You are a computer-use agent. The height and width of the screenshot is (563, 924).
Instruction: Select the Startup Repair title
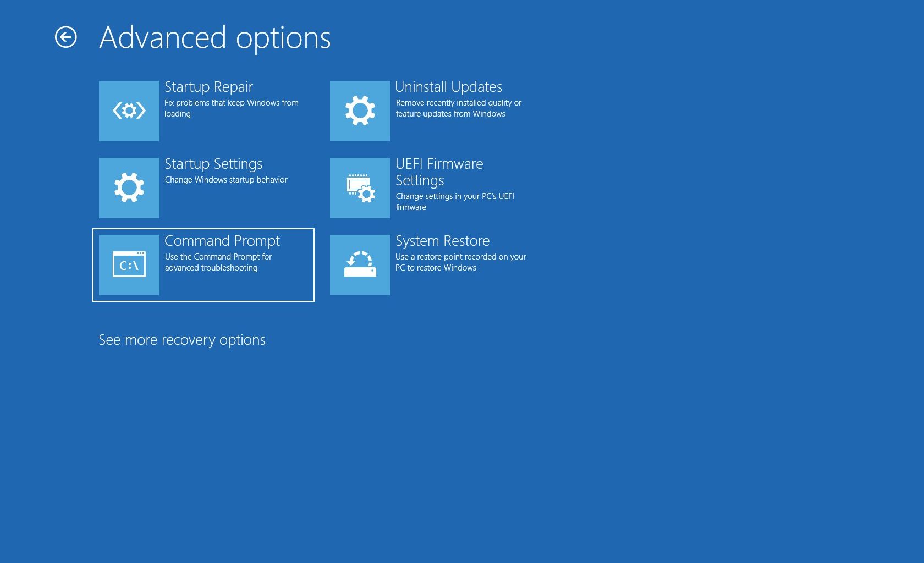[x=208, y=87]
